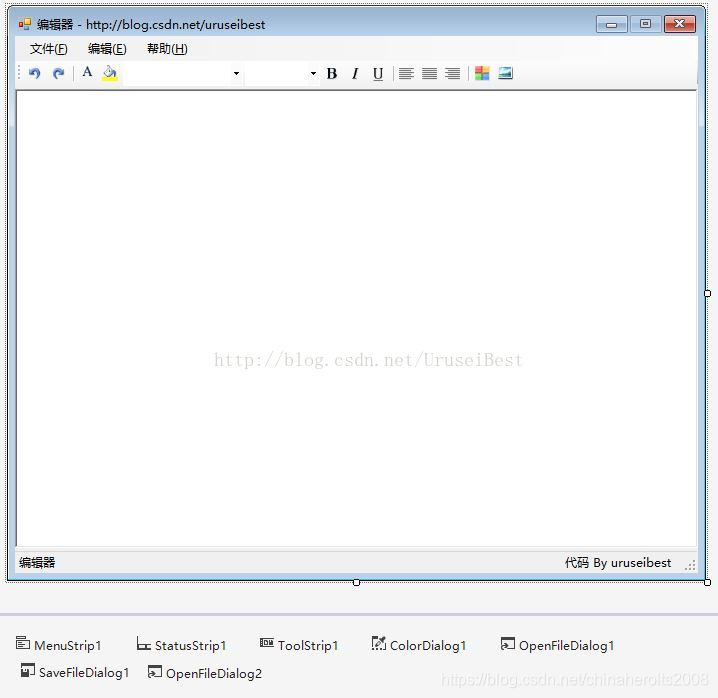Click the '代码 By uruseibest' status label
The width and height of the screenshot is (718, 698).
click(618, 562)
